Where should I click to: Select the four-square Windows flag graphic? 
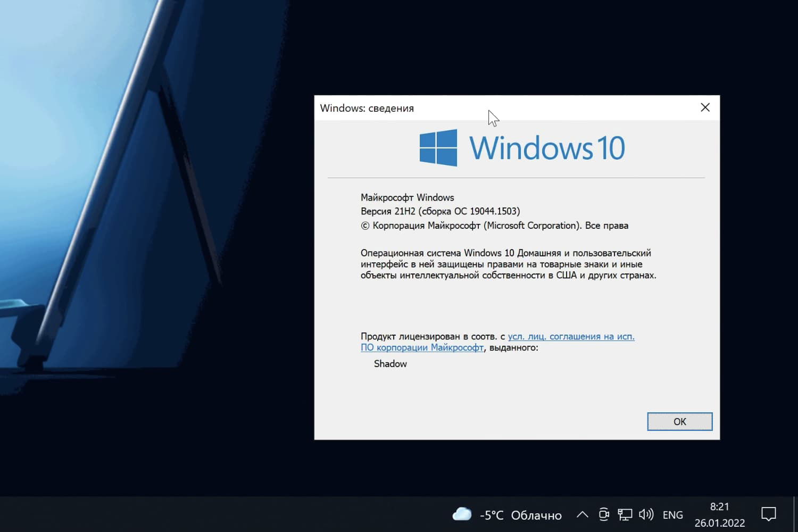438,147
